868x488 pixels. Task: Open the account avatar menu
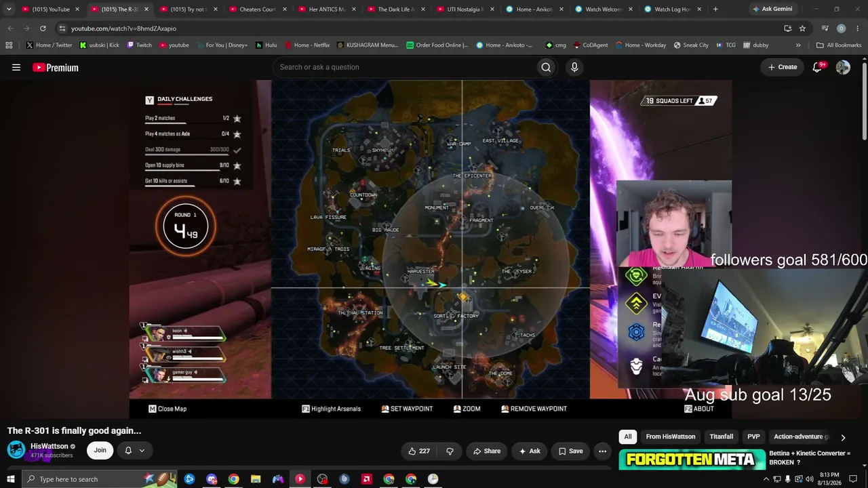tap(843, 67)
